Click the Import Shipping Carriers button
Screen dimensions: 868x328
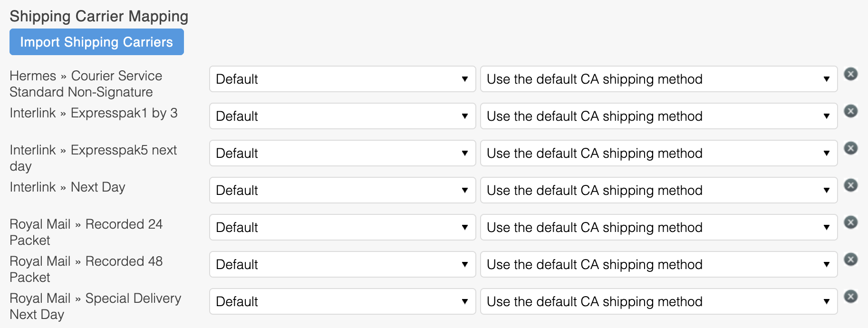(x=96, y=42)
